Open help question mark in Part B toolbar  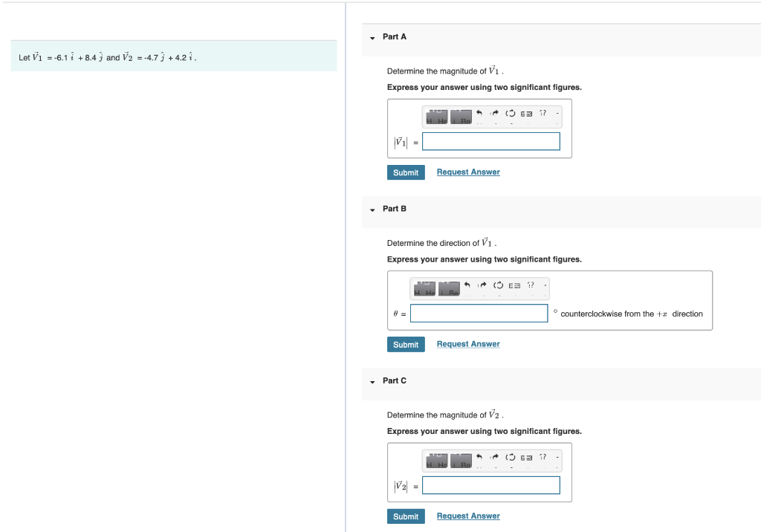pyautogui.click(x=531, y=285)
